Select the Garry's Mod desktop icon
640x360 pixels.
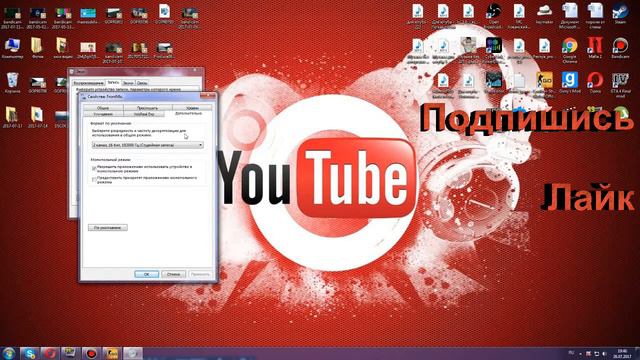point(569,82)
